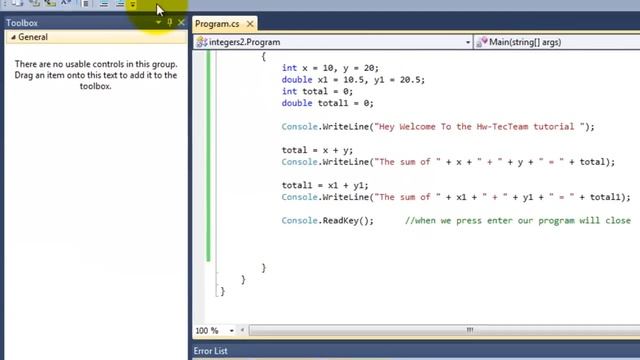Screen dimensions: 640x360
Task: Open the toolbar overflow options arrow
Action: coord(133,4)
